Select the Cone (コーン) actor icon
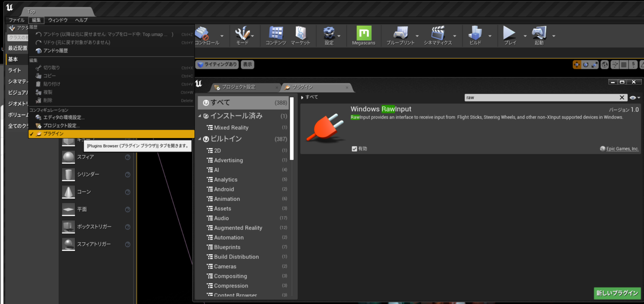Image resolution: width=644 pixels, height=304 pixels. [x=68, y=192]
